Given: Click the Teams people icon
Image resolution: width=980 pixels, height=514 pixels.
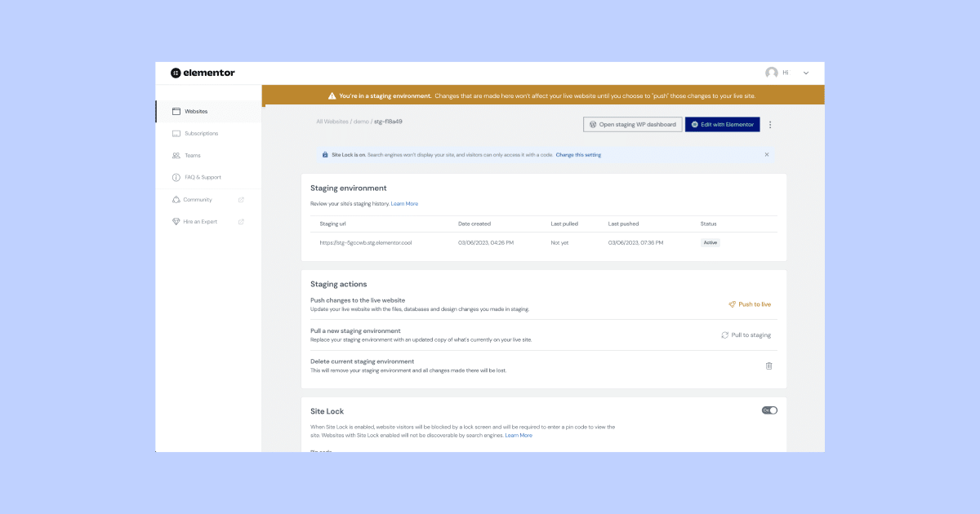Looking at the screenshot, I should [x=176, y=155].
